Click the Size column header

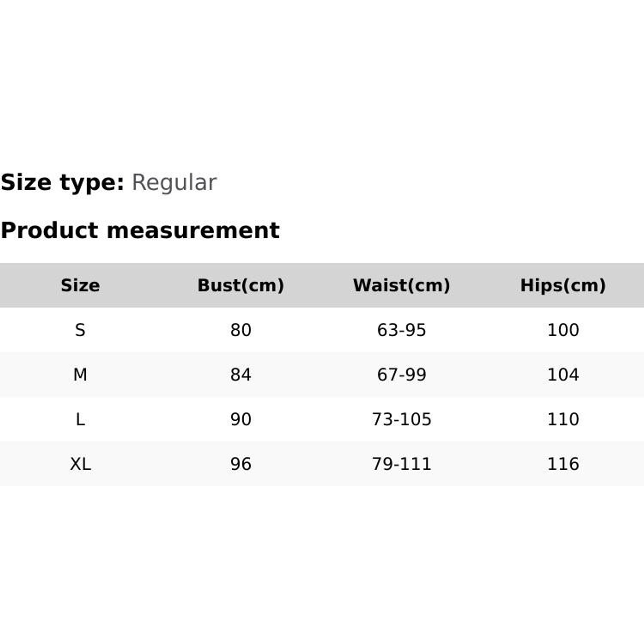80,285
